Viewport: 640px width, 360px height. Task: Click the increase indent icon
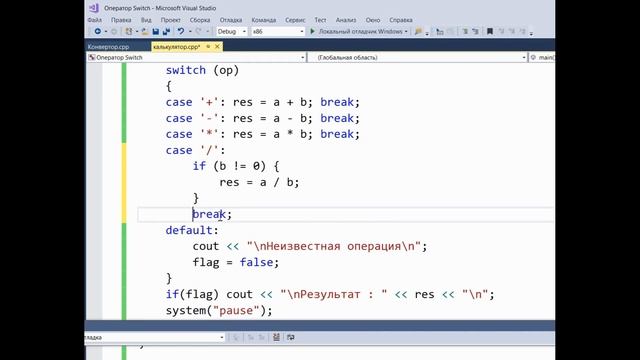pos(475,31)
